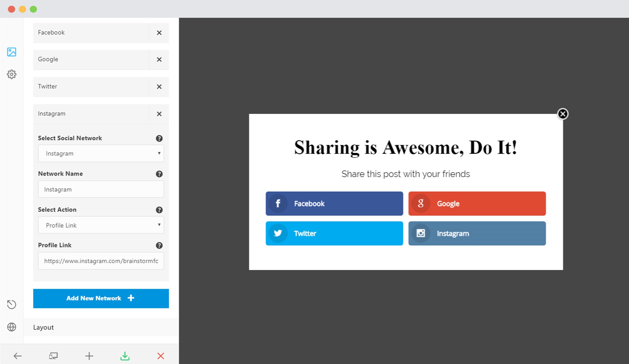Viewport: 629px width, 364px height.
Task: Click the history revert icon
Action: tap(12, 304)
